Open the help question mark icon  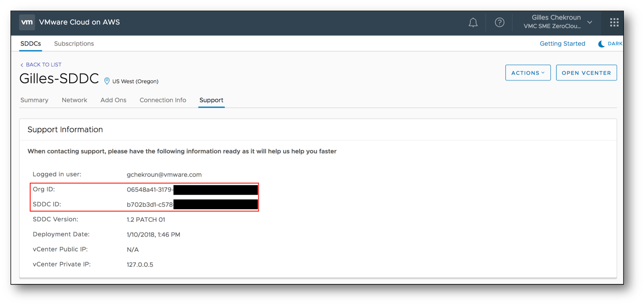click(x=500, y=23)
